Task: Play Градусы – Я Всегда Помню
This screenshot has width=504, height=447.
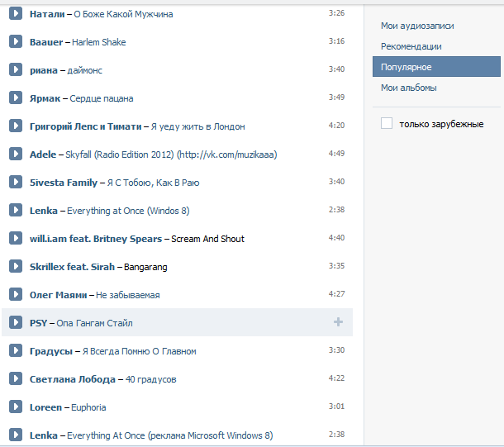Action: pos(16,350)
